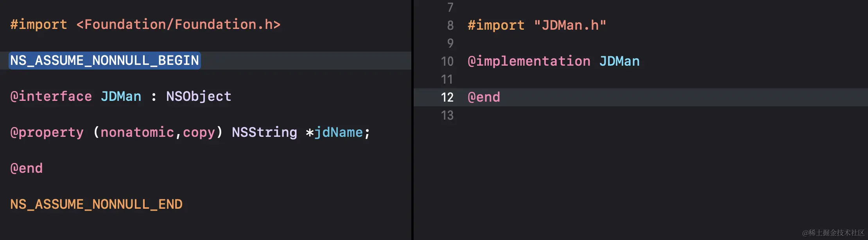The width and height of the screenshot is (868, 240).
Task: Click JDMan class name in interface declaration
Action: point(121,97)
